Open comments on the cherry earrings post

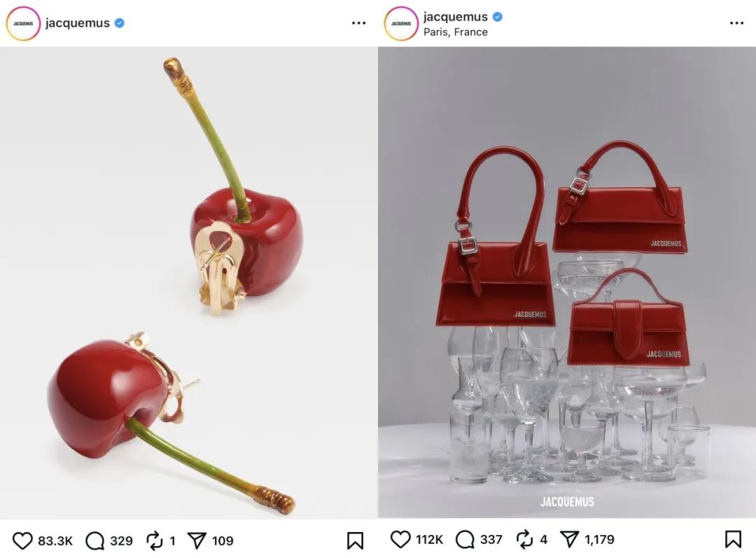[x=94, y=540]
